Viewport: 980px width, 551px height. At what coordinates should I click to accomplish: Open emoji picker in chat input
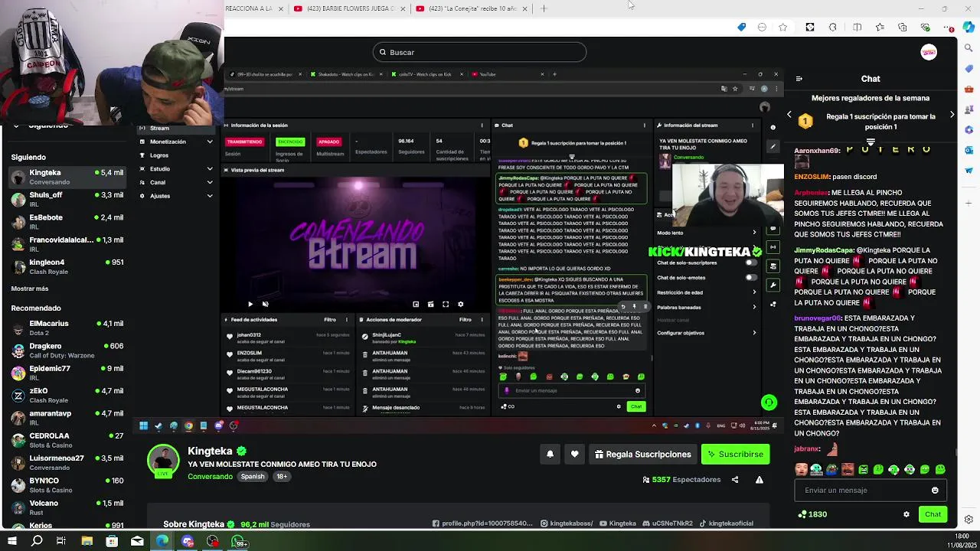click(935, 491)
